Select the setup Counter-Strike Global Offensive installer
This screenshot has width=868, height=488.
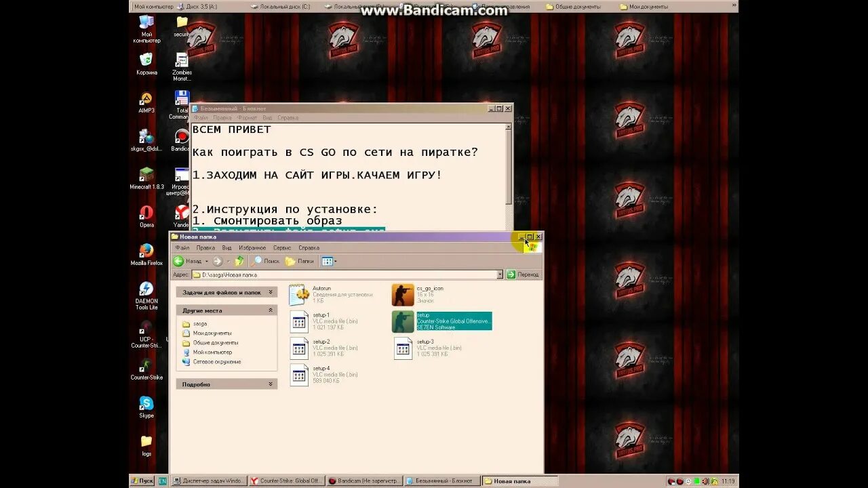(x=442, y=321)
